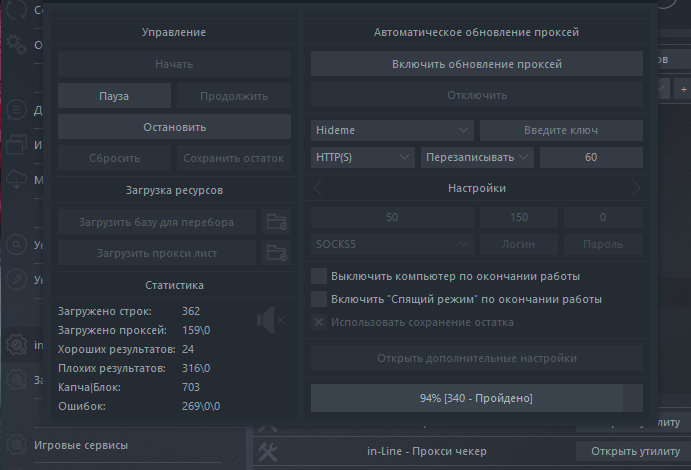Screen dimensions: 691x470
Task: Click the Загружено проксей value 159\0
Action: 196,330
